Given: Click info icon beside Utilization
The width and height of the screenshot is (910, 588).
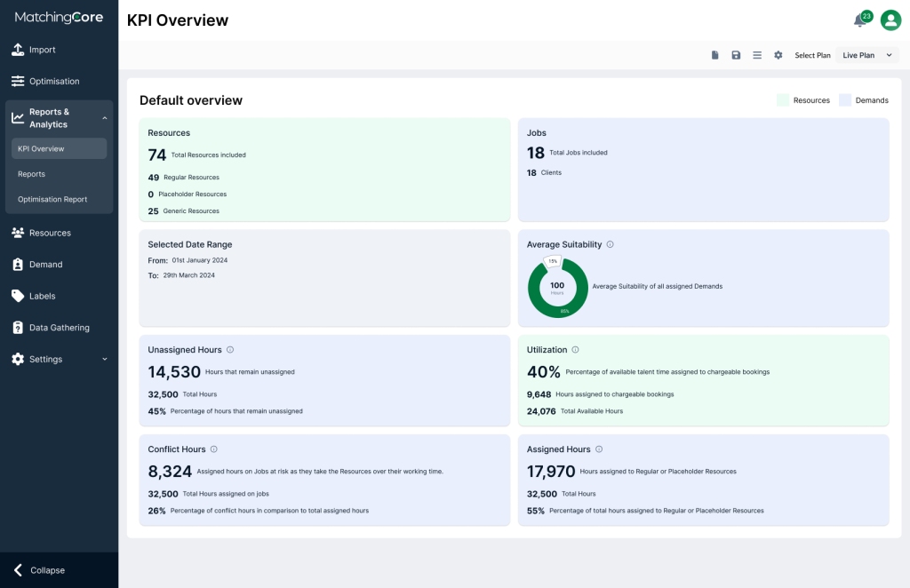Looking at the screenshot, I should pyautogui.click(x=575, y=350).
